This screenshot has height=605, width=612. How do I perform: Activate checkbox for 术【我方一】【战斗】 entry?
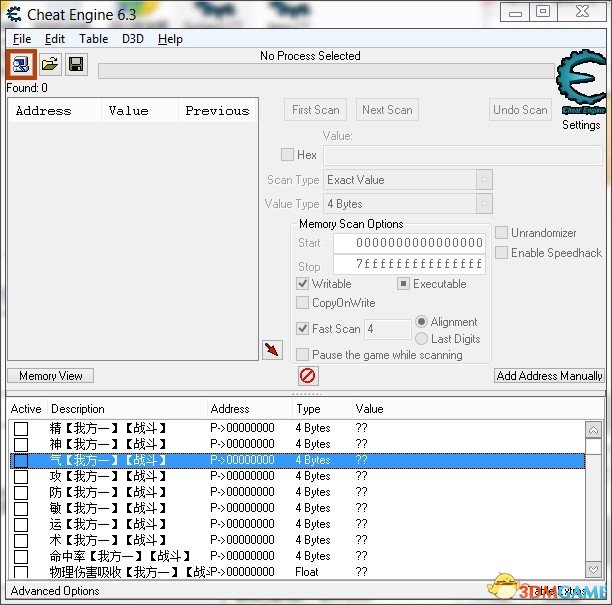pos(21,540)
